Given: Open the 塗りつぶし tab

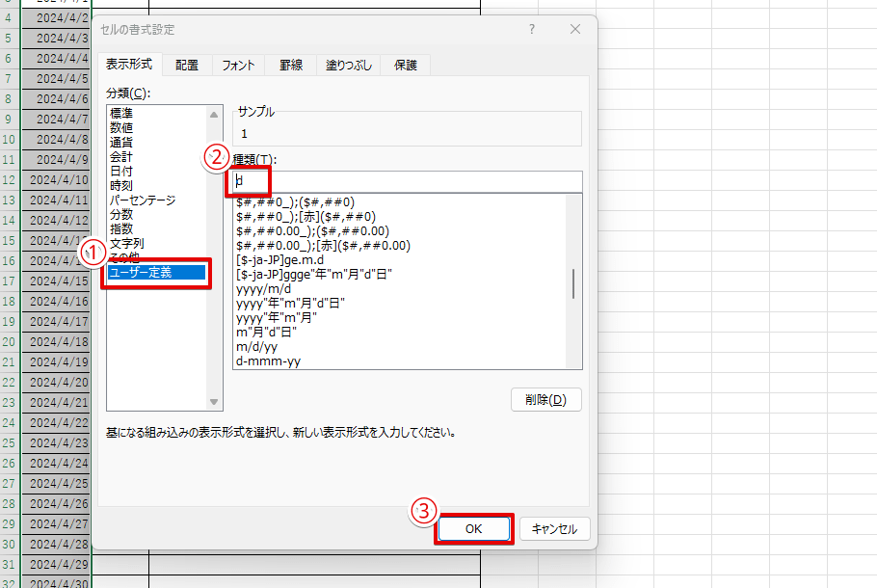Looking at the screenshot, I should point(347,66).
